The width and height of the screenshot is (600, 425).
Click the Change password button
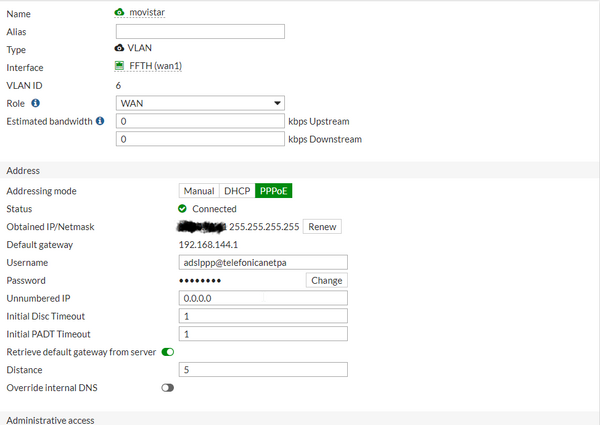326,281
